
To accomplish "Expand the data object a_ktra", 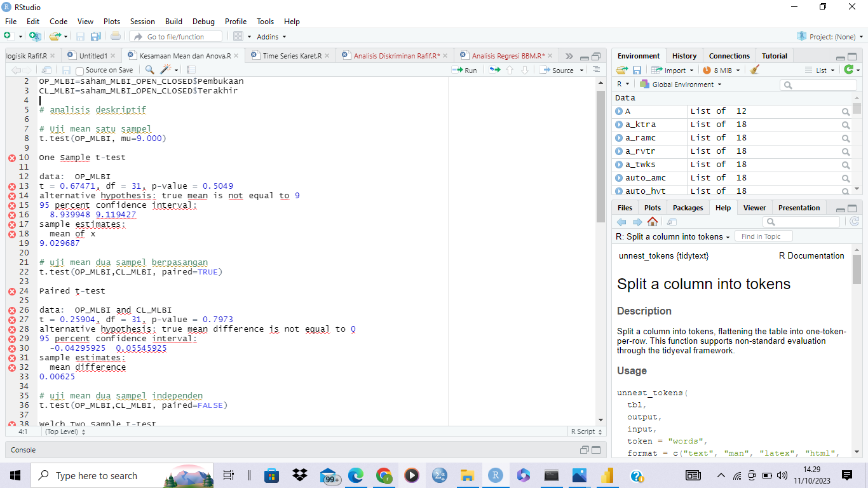I will [619, 125].
